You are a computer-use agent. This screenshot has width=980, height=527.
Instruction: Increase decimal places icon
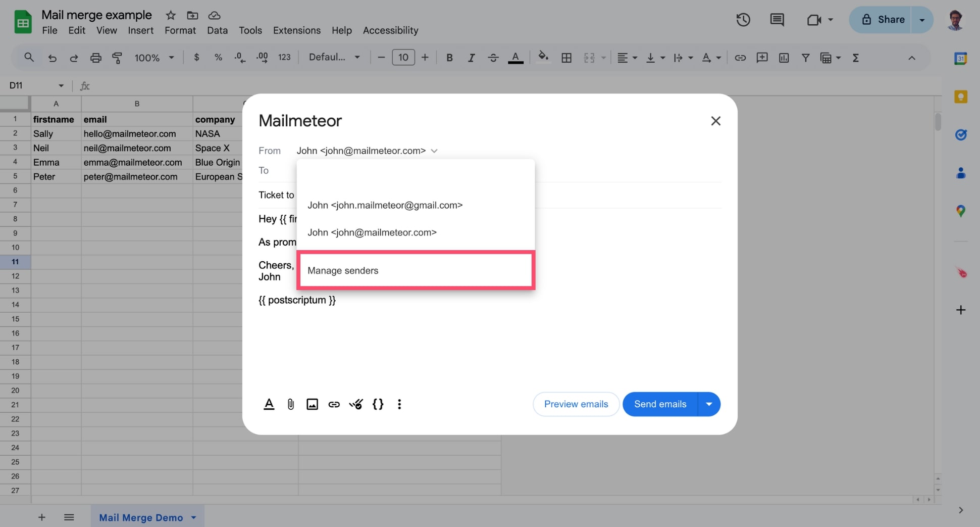262,58
